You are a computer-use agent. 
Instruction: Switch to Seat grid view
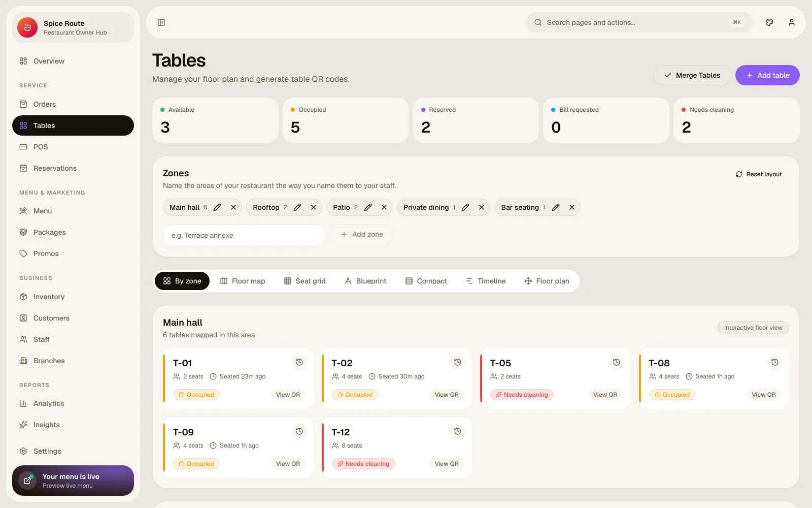click(x=304, y=281)
